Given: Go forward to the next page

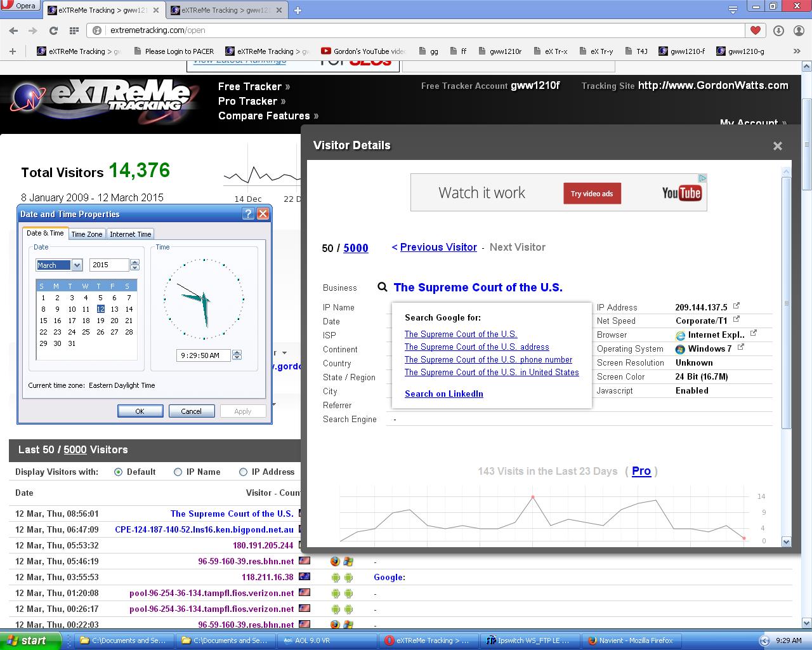Looking at the screenshot, I should pyautogui.click(x=32, y=30).
